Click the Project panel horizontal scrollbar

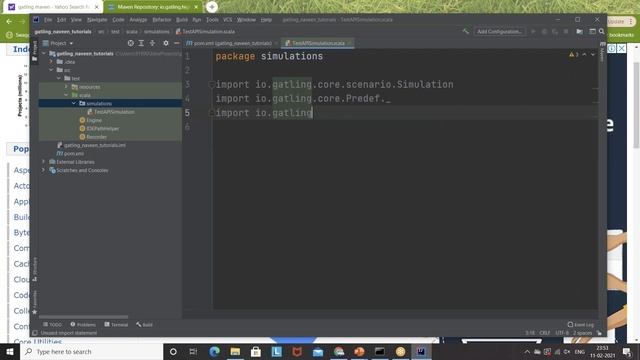pos(84,317)
